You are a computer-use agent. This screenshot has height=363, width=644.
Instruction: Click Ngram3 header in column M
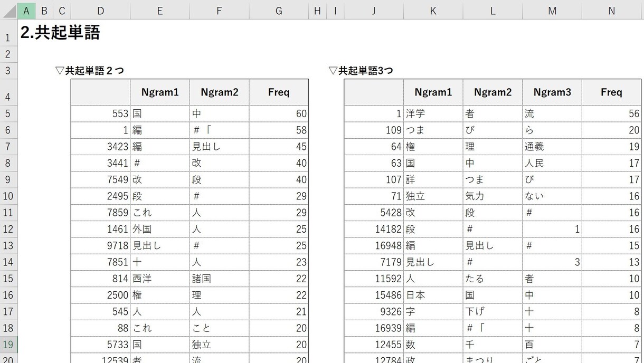click(552, 92)
